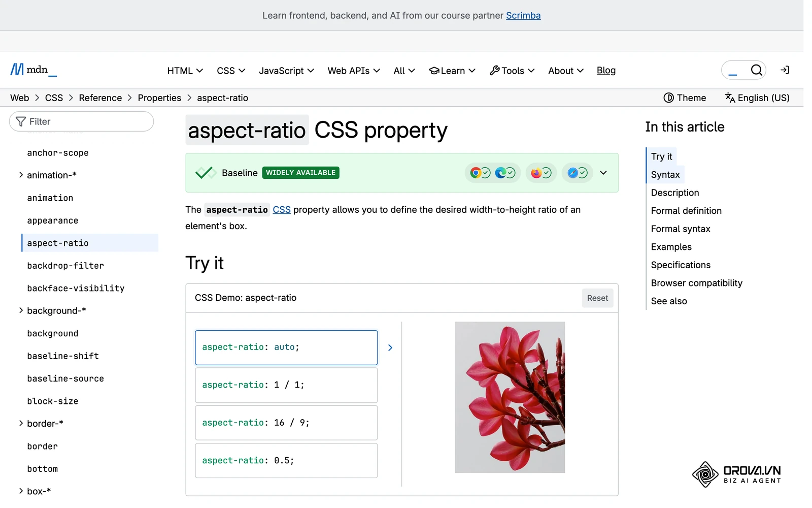Click the Safari browser support badge

[578, 173]
